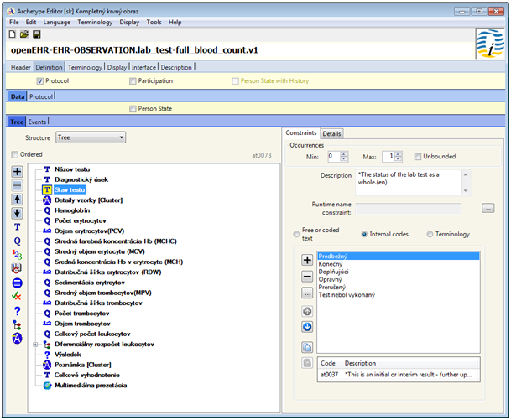Click the Runtime name constraint field
511x420 pixels.
coord(408,209)
